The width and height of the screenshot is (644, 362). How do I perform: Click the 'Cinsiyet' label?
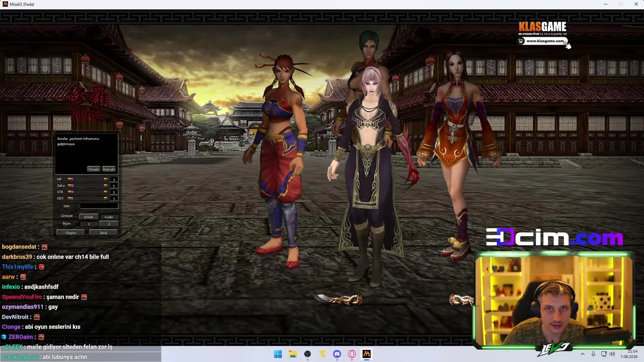66,216
